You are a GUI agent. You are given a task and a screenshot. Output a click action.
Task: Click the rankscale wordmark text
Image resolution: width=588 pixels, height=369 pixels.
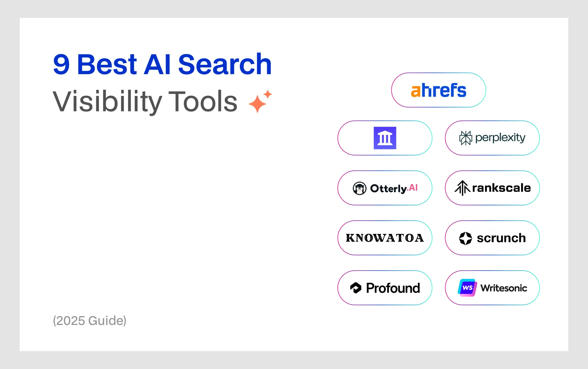click(x=501, y=188)
